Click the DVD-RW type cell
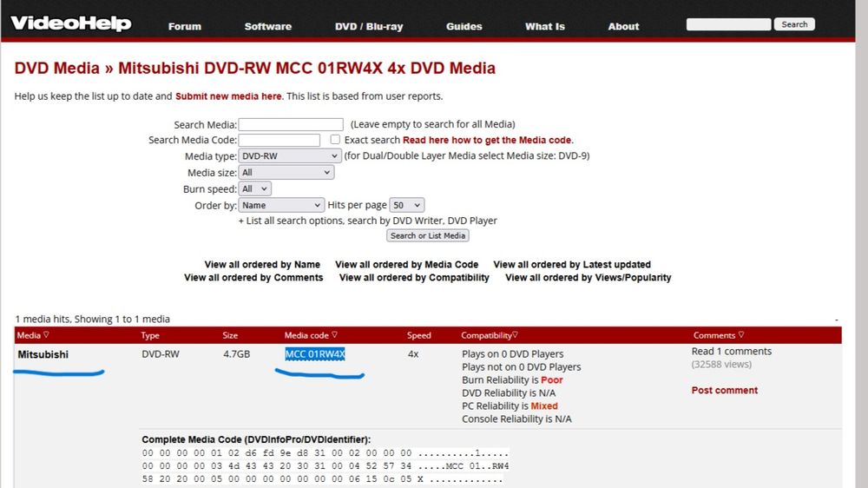Image resolution: width=868 pixels, height=488 pixels. coord(161,354)
